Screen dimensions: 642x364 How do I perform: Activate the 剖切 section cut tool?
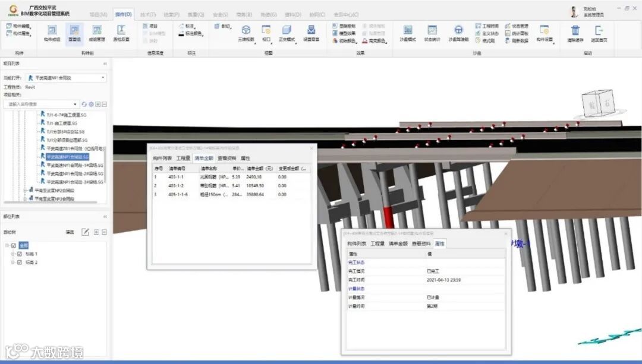pos(223,26)
